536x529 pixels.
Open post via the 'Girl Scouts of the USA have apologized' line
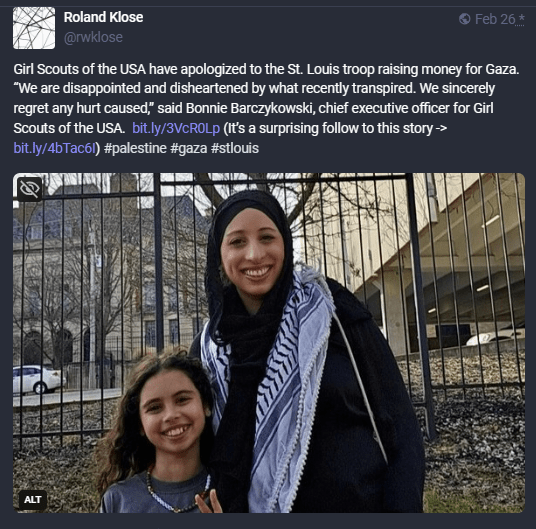click(x=266, y=69)
